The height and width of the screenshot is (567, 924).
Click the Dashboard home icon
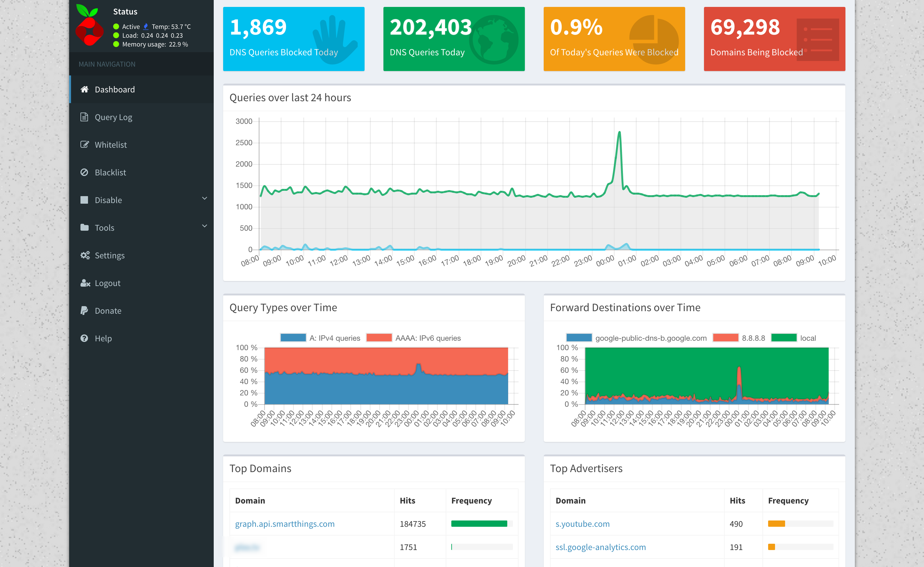pos(84,89)
